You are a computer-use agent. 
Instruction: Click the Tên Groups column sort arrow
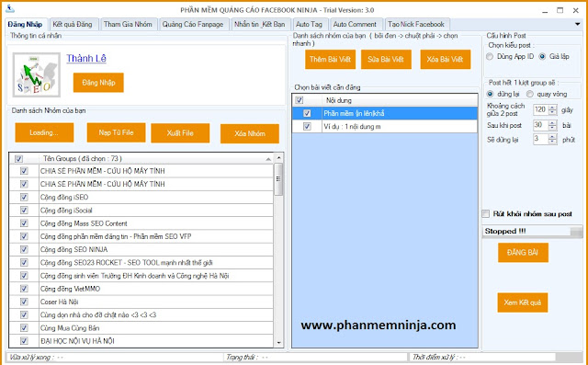pyautogui.click(x=268, y=159)
